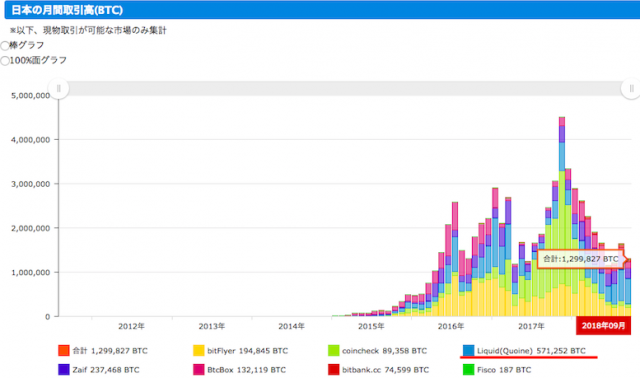Click the coincheck 89,358 BTC legend label

coord(384,351)
